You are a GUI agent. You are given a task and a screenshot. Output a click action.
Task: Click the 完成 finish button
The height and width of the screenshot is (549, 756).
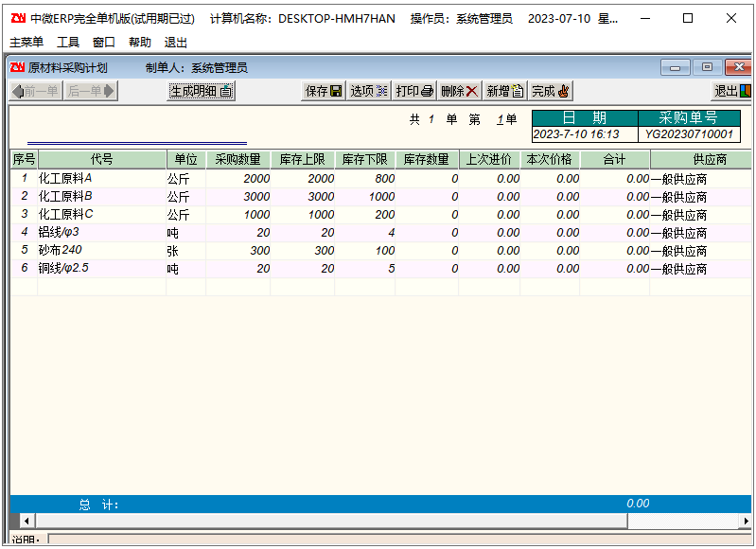(551, 91)
